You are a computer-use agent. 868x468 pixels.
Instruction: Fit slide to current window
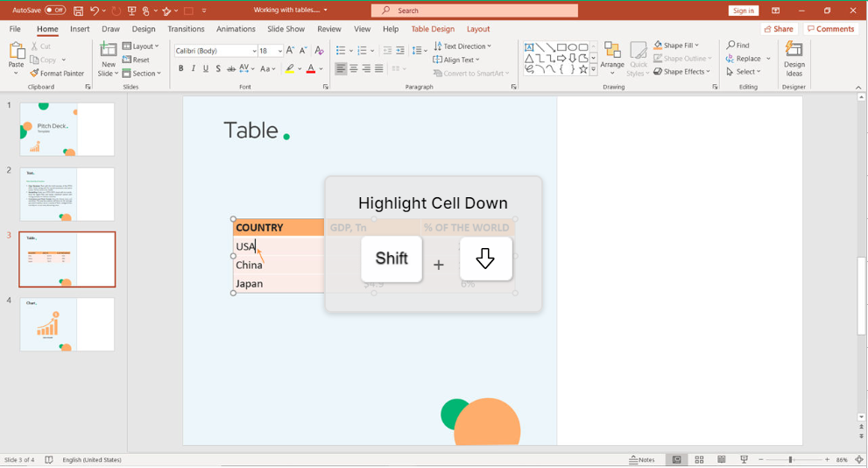pyautogui.click(x=859, y=460)
